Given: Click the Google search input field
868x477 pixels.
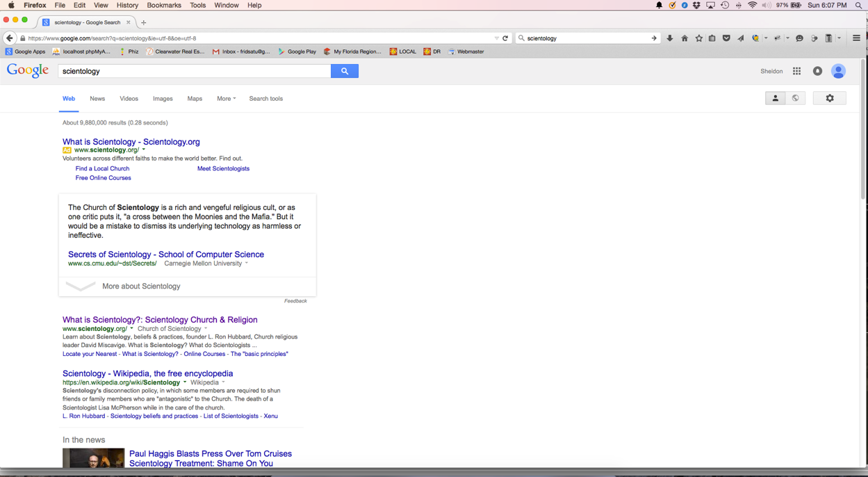Looking at the screenshot, I should pos(195,71).
